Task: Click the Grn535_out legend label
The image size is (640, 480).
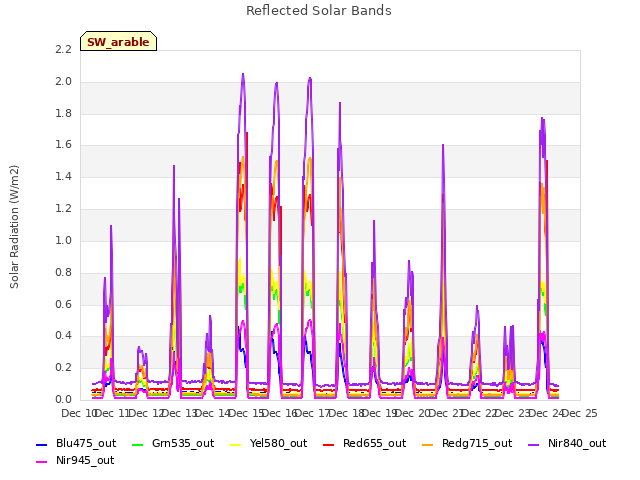Action: tap(183, 443)
